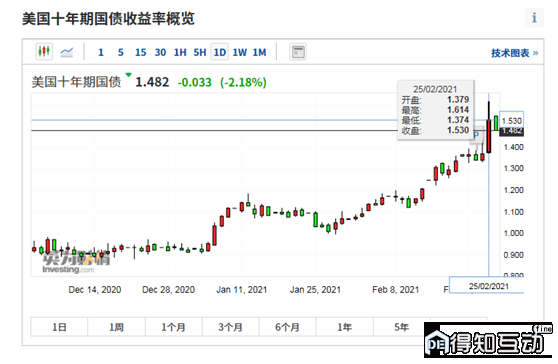Click the P pivot marker on chart
This screenshot has height=364, width=558.
(x=476, y=135)
